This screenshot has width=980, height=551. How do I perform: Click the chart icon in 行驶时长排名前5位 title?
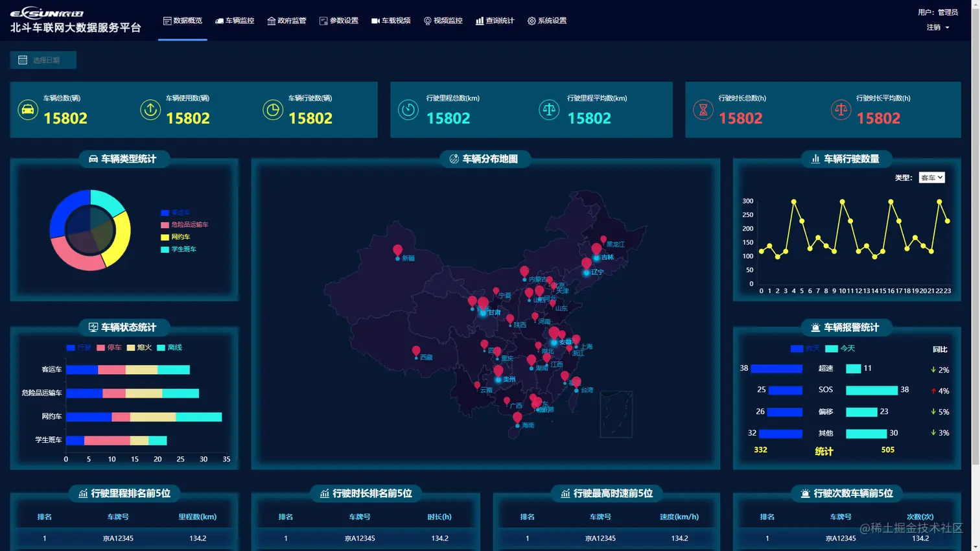click(325, 493)
